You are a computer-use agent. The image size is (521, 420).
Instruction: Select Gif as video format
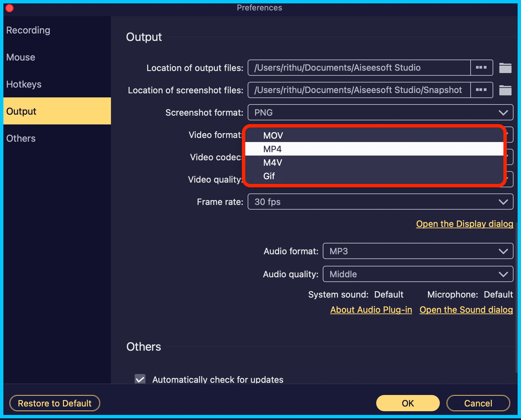(374, 176)
